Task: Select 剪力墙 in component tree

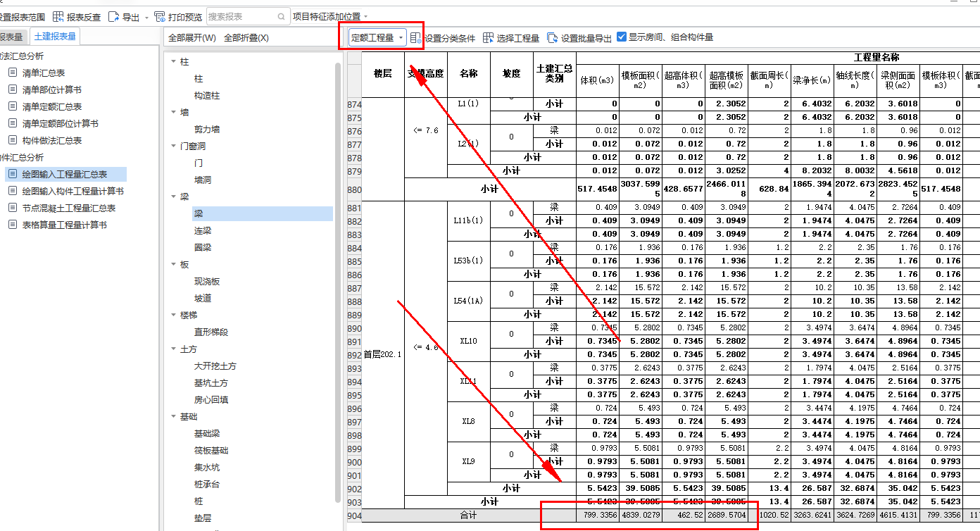Action: click(207, 129)
